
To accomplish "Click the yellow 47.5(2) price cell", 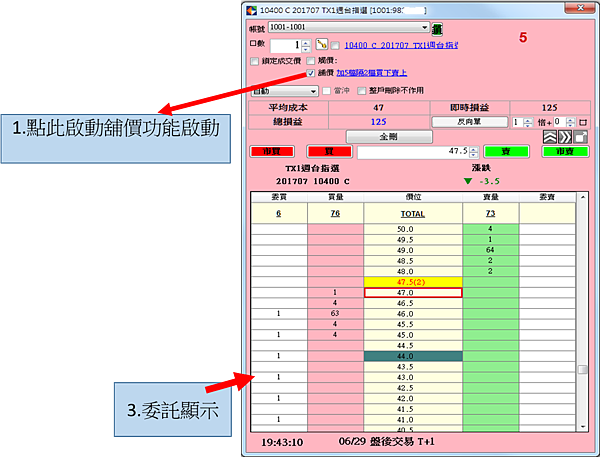I will click(413, 282).
